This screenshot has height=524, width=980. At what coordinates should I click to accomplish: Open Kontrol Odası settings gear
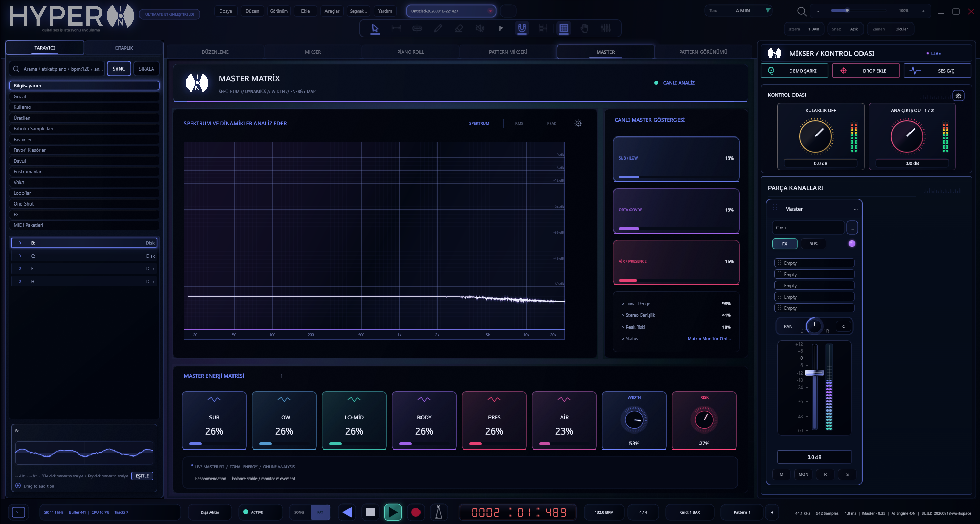(959, 96)
